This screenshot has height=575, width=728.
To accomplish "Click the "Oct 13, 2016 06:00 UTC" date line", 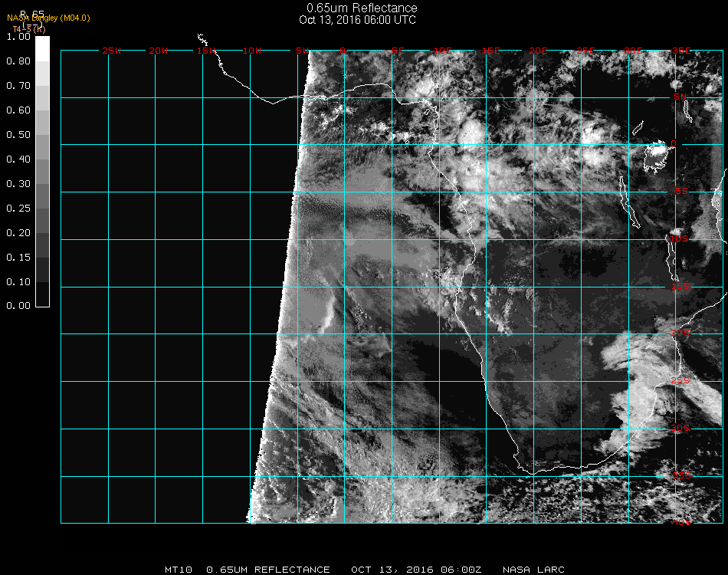I will point(358,20).
